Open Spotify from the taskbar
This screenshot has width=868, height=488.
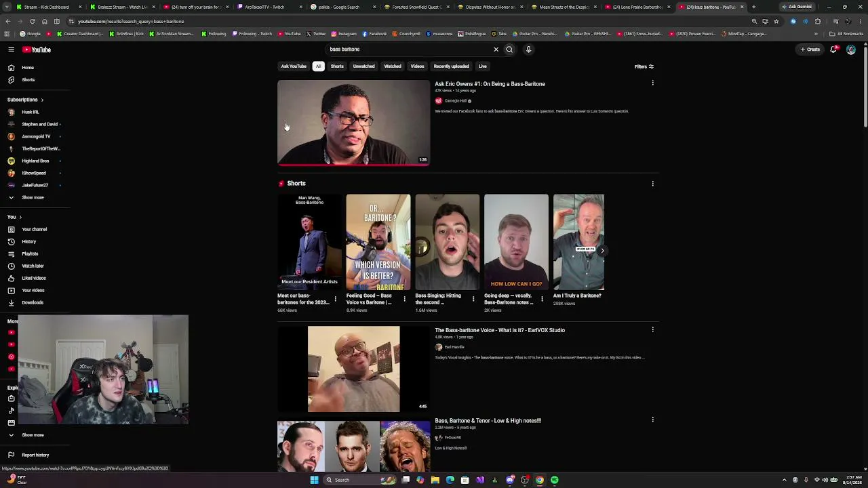click(555, 480)
